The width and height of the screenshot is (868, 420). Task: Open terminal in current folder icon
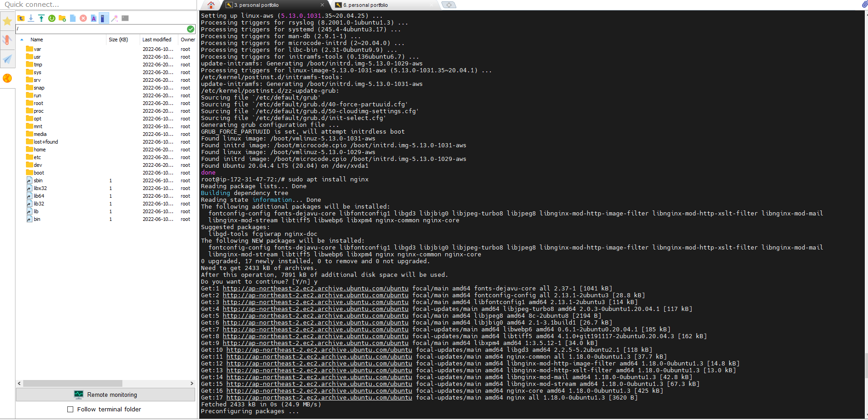[125, 18]
